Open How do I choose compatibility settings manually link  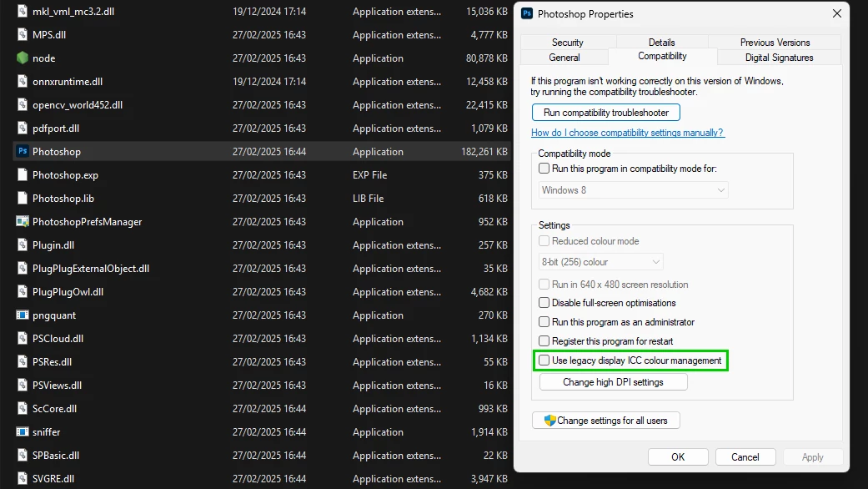628,133
